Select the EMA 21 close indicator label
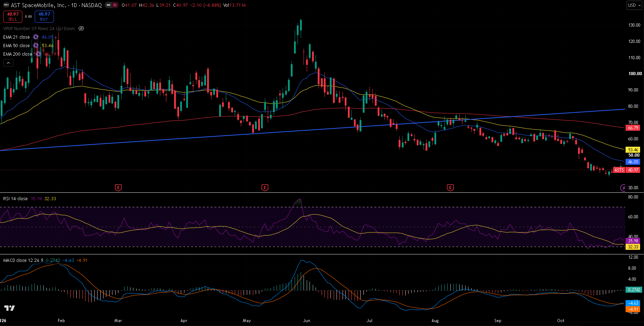 tap(16, 37)
